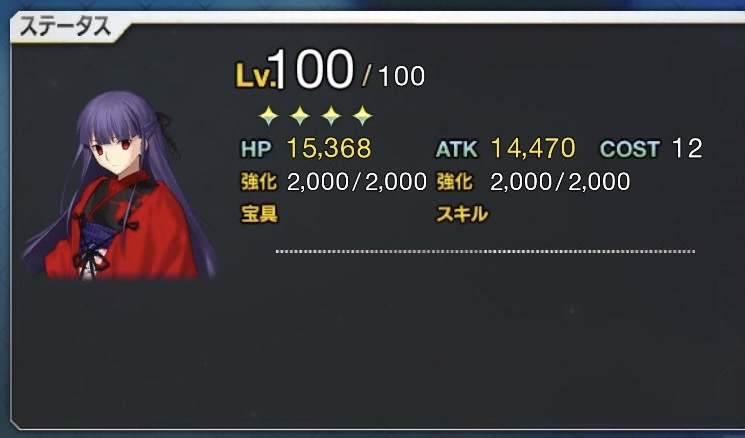Click the third rarity star icon
Screen dimensions: 745x438
point(331,115)
